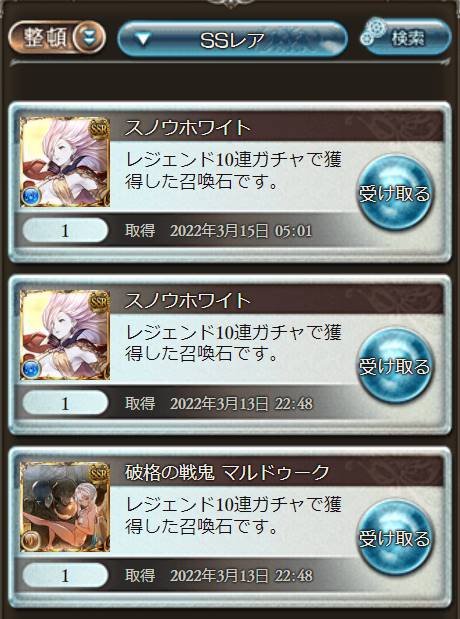This screenshot has width=460, height=619.
Task: Click SSR badge on March 15 スノウホワイト
Action: (x=98, y=128)
